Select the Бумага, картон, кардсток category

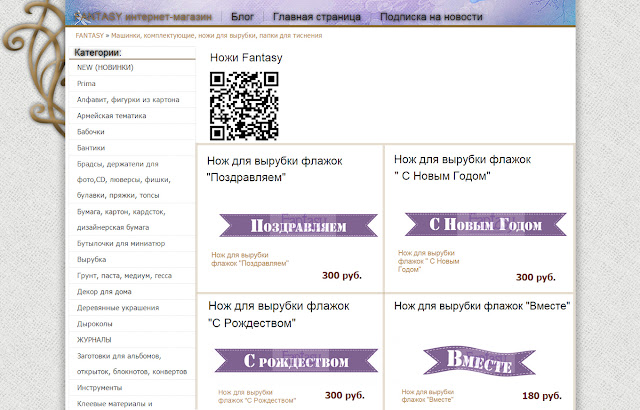pos(121,219)
